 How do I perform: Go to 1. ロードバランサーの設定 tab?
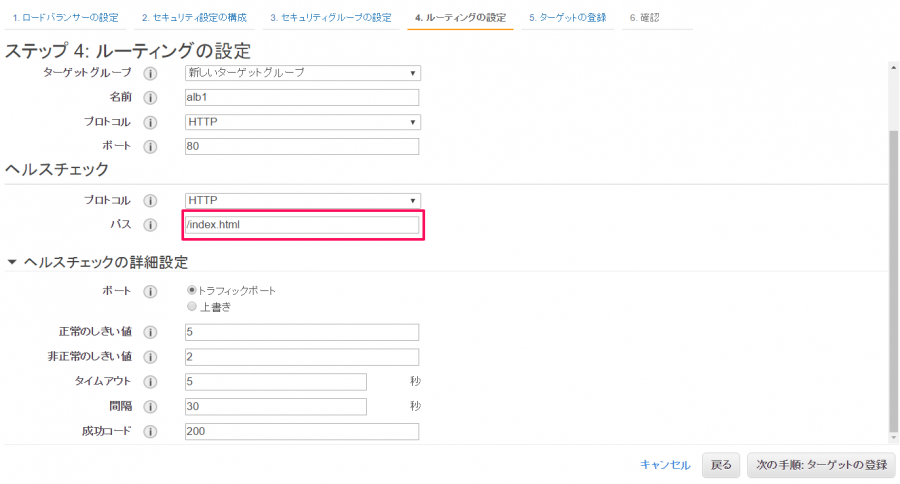tap(65, 18)
